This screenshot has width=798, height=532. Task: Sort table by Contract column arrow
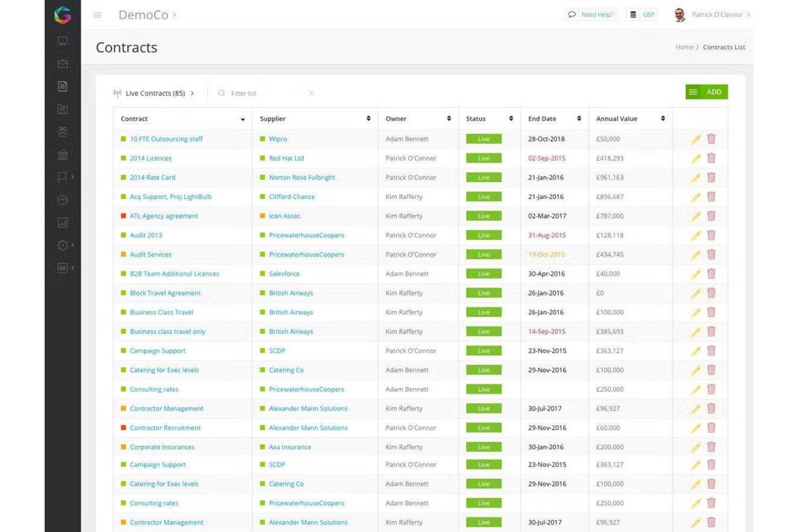(x=243, y=119)
